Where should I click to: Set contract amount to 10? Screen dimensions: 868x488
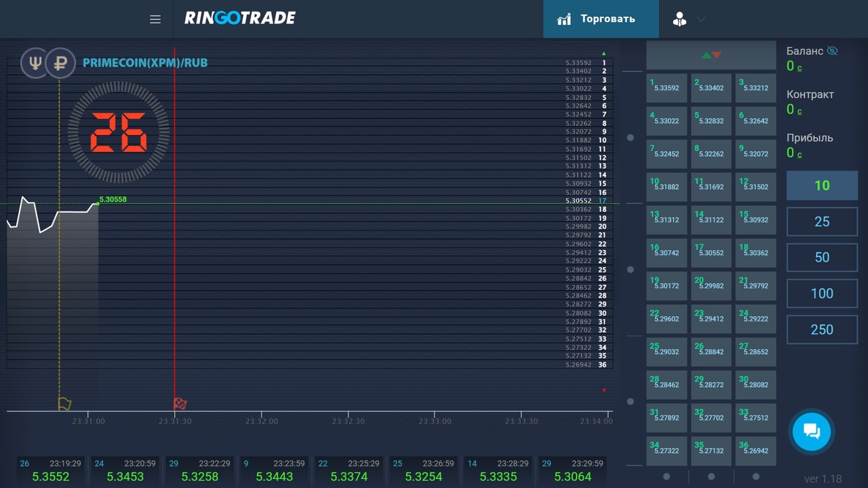[x=822, y=186]
